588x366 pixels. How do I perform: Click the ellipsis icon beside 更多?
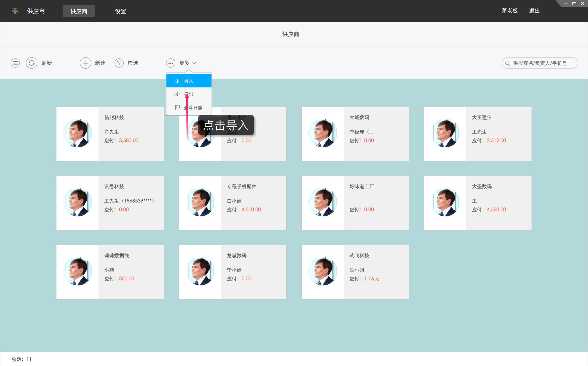[171, 63]
